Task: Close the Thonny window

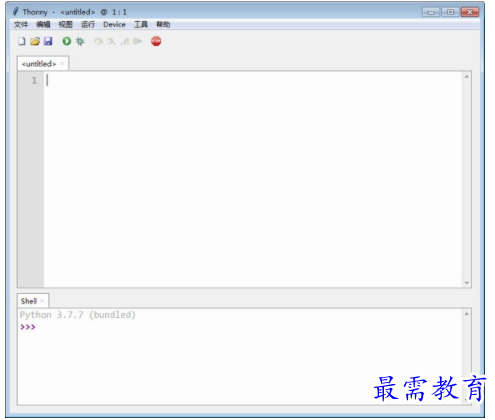Action: point(470,12)
